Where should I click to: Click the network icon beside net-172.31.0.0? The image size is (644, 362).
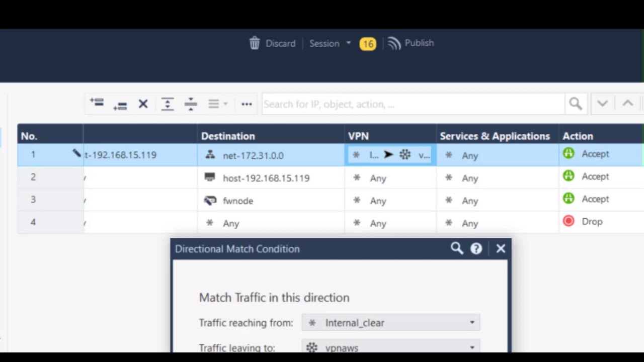210,155
